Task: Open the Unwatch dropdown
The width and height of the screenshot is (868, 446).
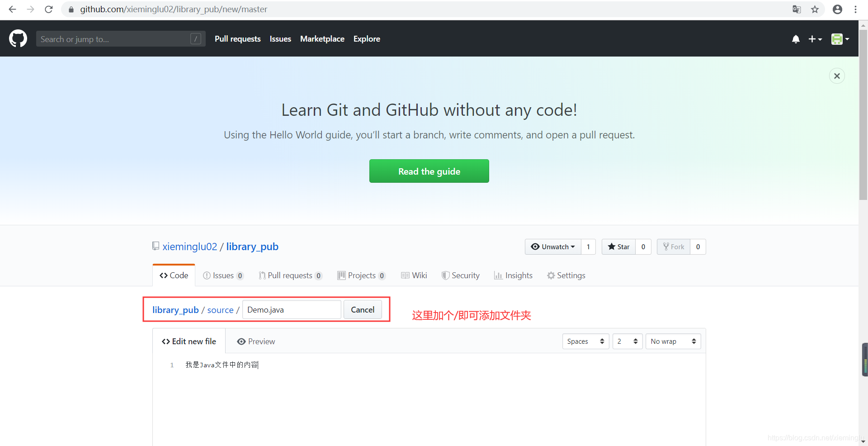Action: point(553,247)
